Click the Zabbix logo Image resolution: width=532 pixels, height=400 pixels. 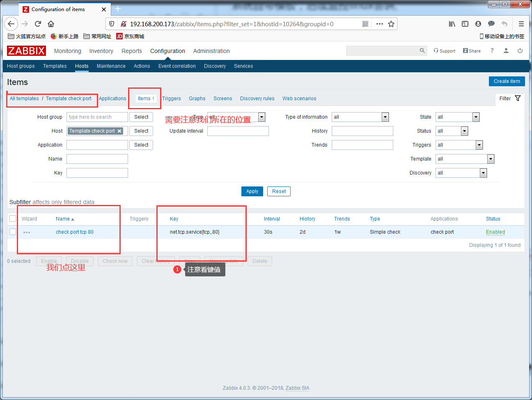tap(26, 51)
